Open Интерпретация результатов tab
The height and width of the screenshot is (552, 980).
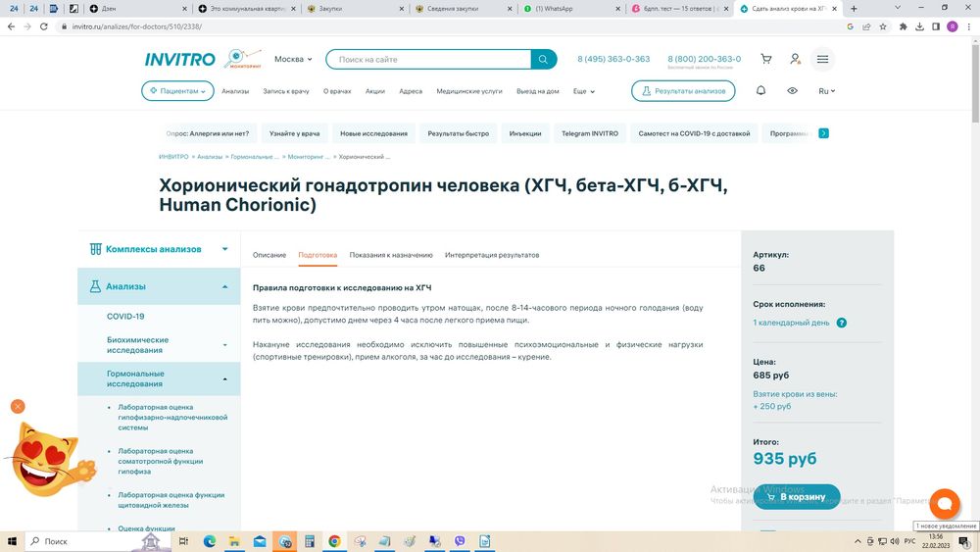pos(492,255)
